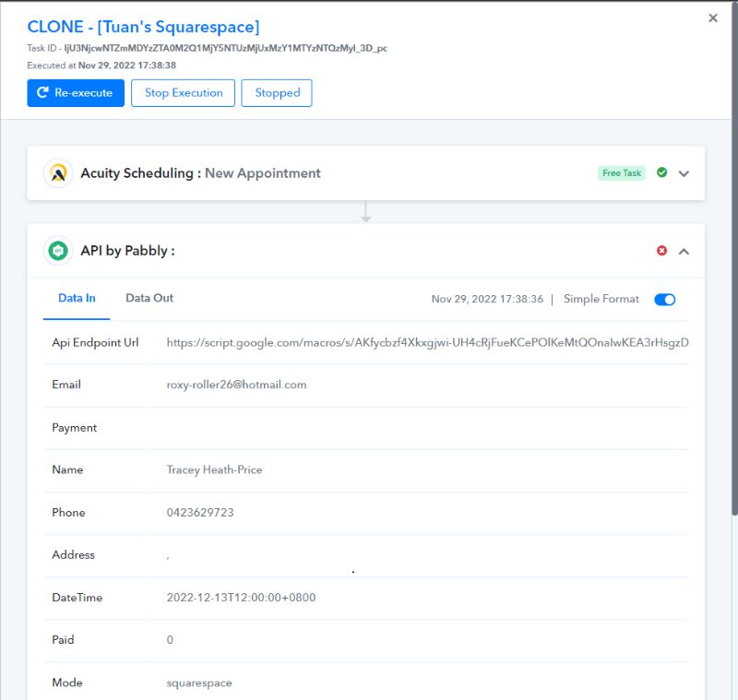738x700 pixels.
Task: Click the step timestamp Nov 29, 2022 17:38:36
Action: (x=487, y=299)
